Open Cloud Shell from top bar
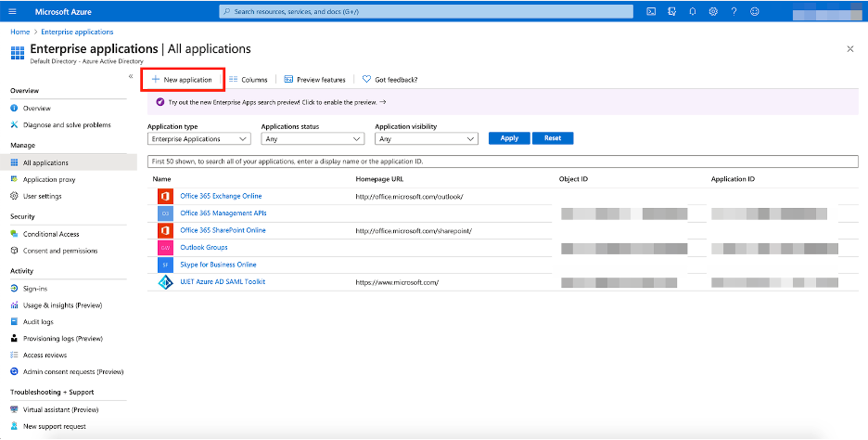The height and width of the screenshot is (440, 868). pos(651,11)
